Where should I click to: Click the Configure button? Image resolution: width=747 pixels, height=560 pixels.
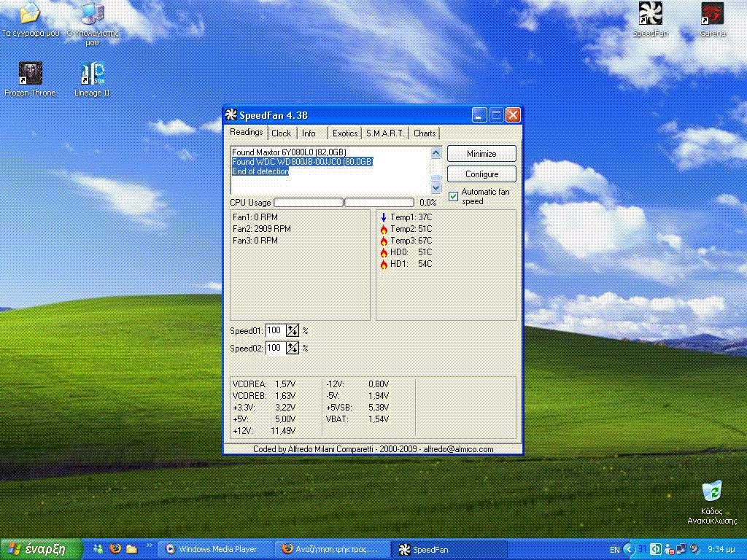point(481,174)
